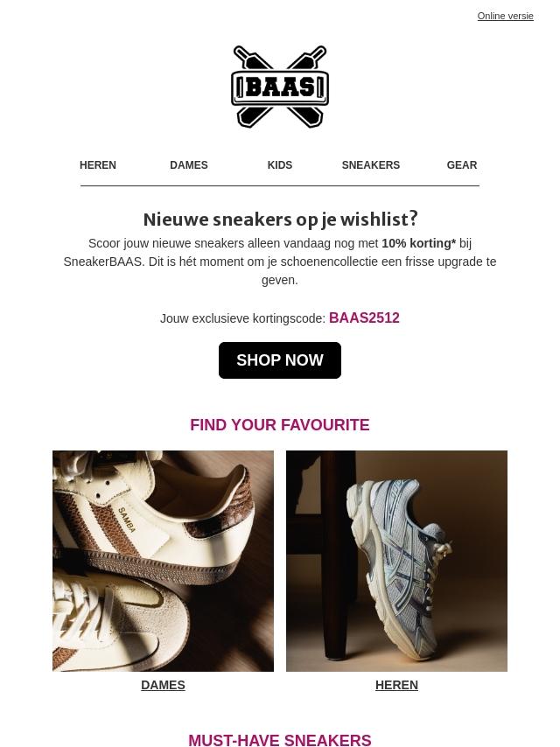
Task: Click the BAAS logo
Action: [x=280, y=87]
